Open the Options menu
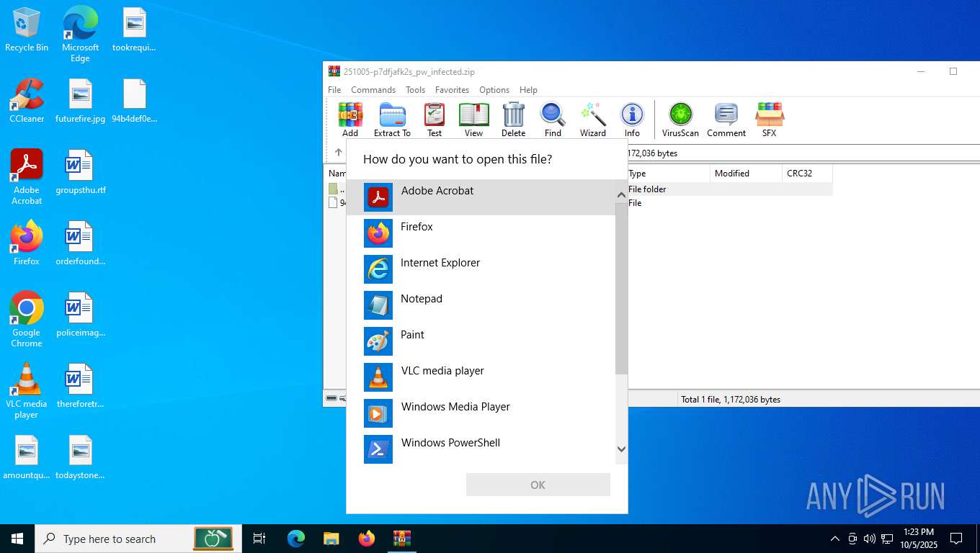The height and width of the screenshot is (553, 980). (x=494, y=90)
